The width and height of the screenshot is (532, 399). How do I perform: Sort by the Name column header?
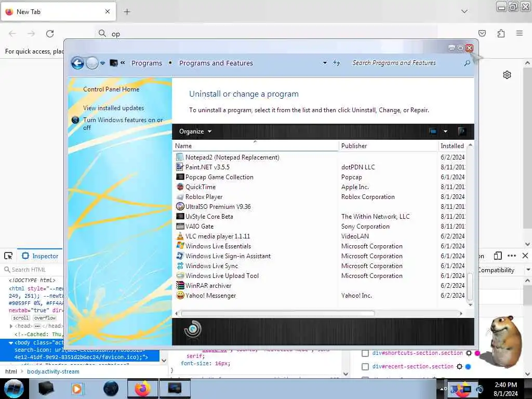tap(256, 146)
